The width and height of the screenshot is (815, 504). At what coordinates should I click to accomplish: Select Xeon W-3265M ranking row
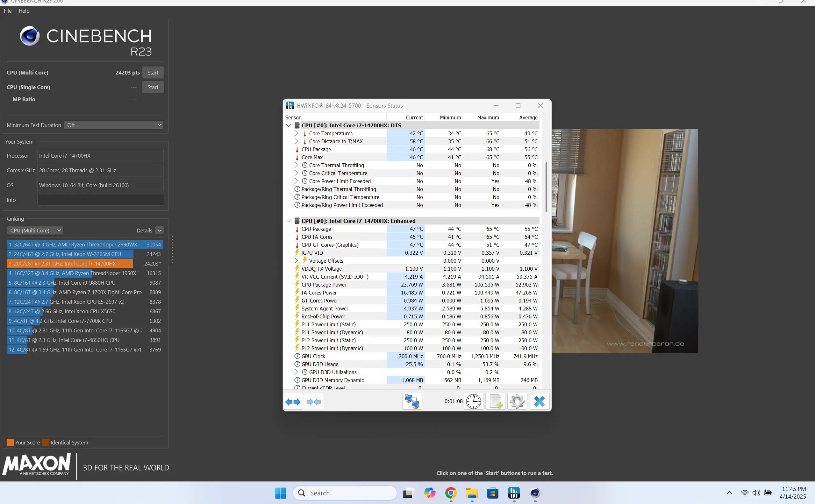pos(85,254)
